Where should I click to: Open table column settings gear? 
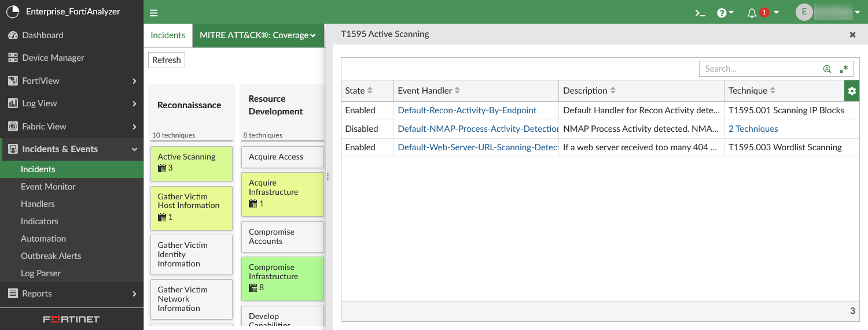pyautogui.click(x=852, y=91)
